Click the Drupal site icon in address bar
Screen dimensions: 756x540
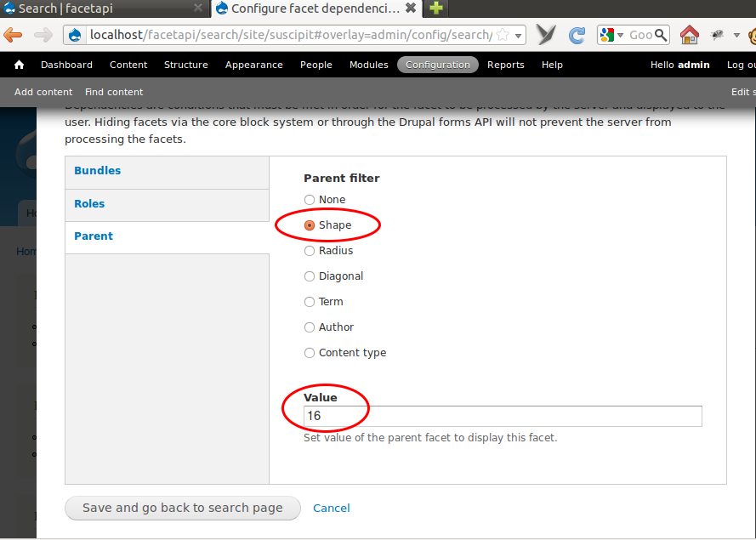pyautogui.click(x=75, y=35)
